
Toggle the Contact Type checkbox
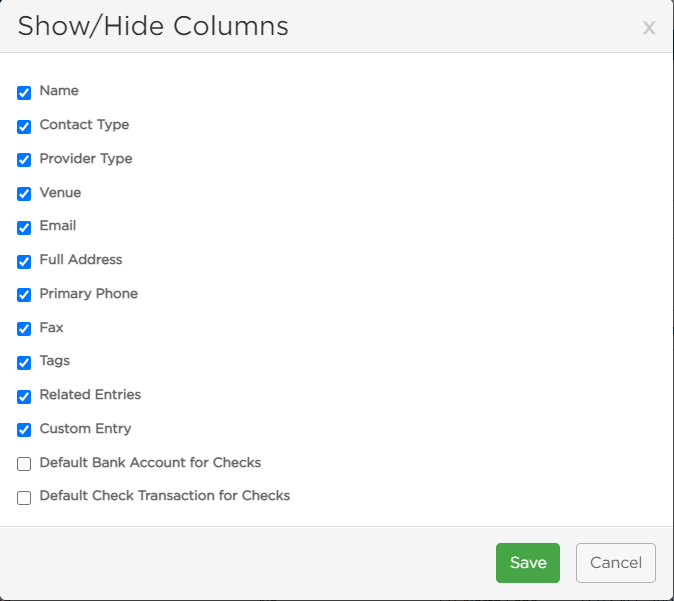point(24,126)
